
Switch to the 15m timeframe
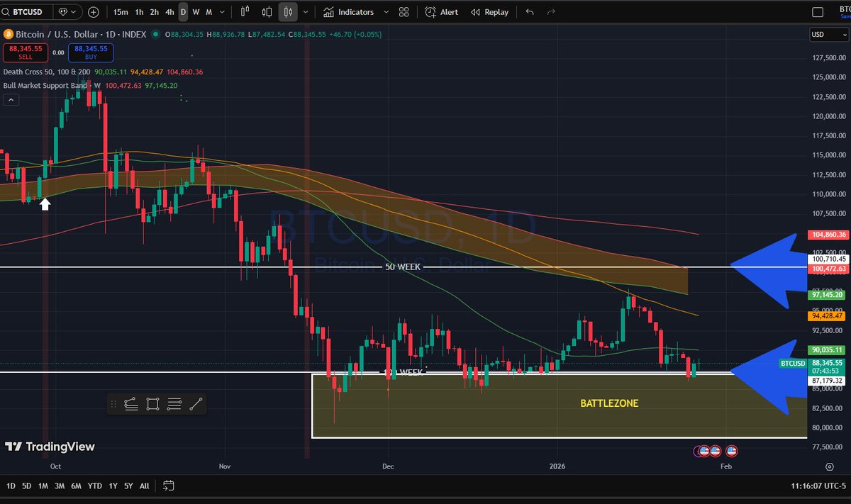(121, 12)
